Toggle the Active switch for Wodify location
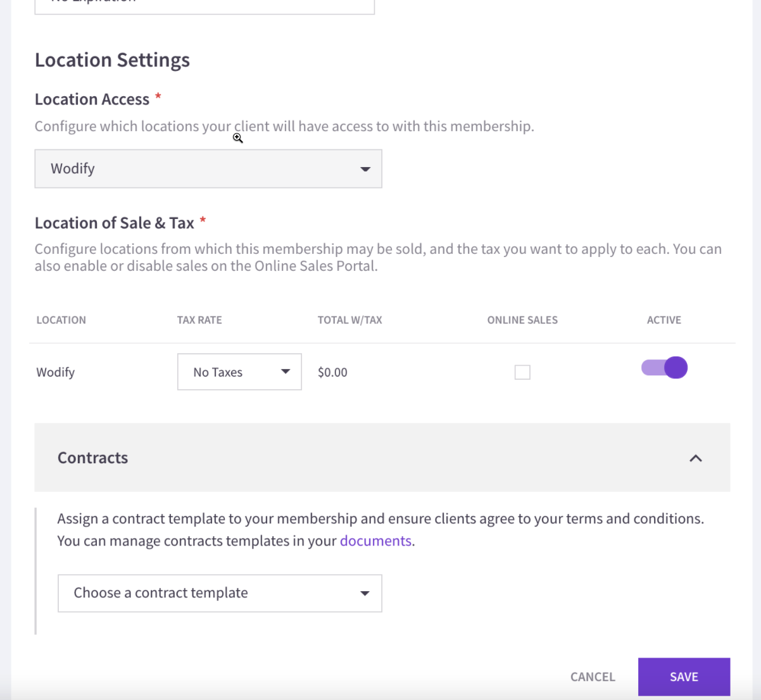The width and height of the screenshot is (761, 700). [664, 368]
